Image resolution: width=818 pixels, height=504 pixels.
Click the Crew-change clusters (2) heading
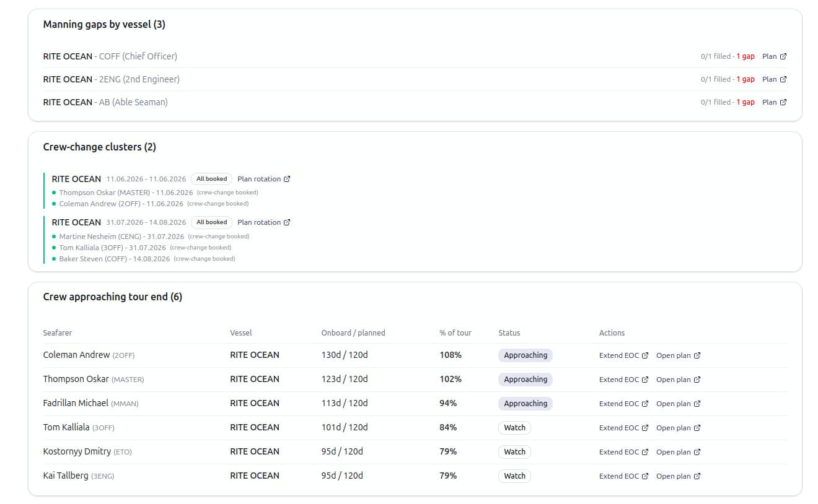[x=100, y=147]
